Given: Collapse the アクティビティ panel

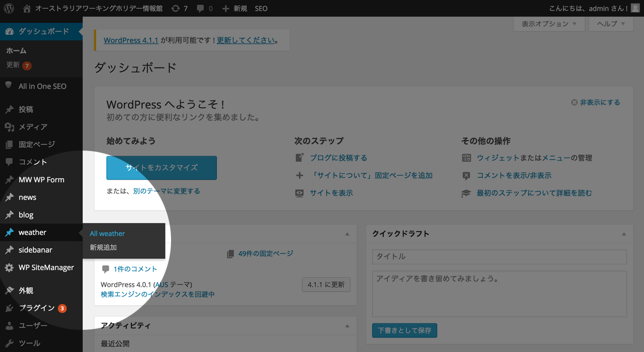Looking at the screenshot, I should [x=347, y=326].
